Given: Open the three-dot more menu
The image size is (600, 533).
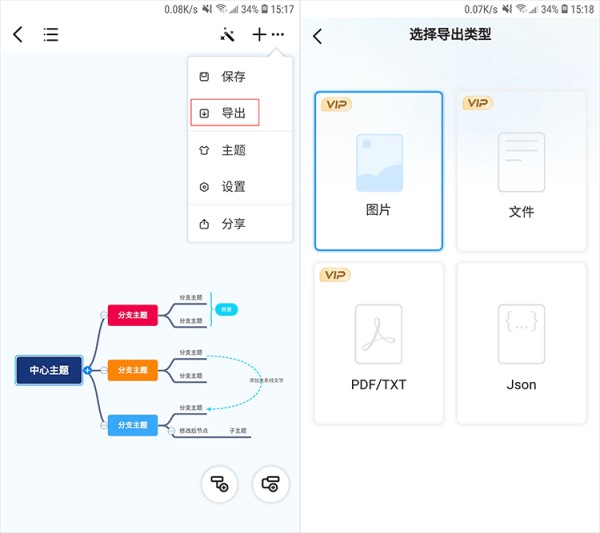Looking at the screenshot, I should point(278,34).
